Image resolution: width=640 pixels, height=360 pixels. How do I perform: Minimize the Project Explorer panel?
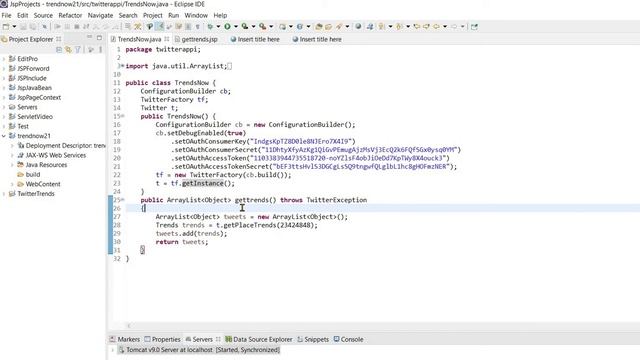pyautogui.click(x=89, y=38)
